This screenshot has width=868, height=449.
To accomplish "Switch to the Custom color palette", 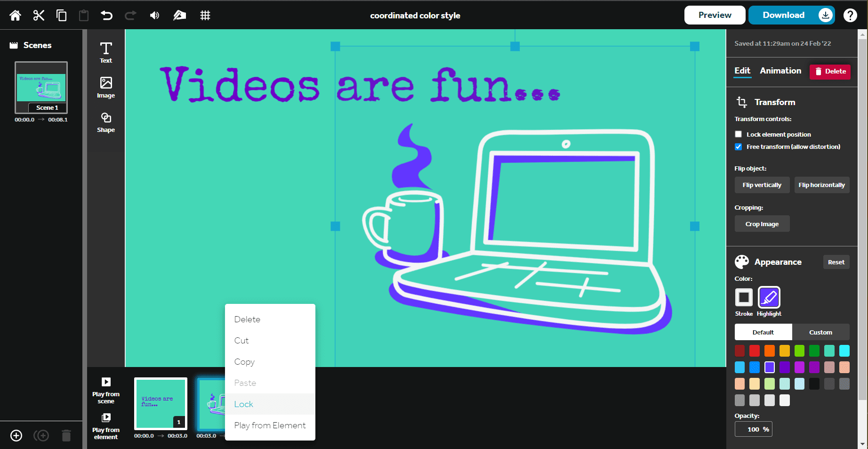I will click(821, 332).
